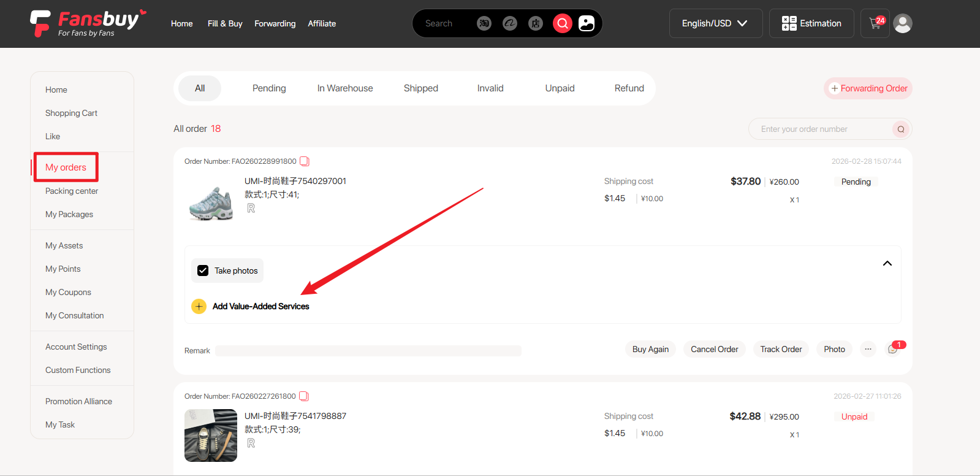
Task: Click the Remark field of first order
Action: tap(368, 351)
